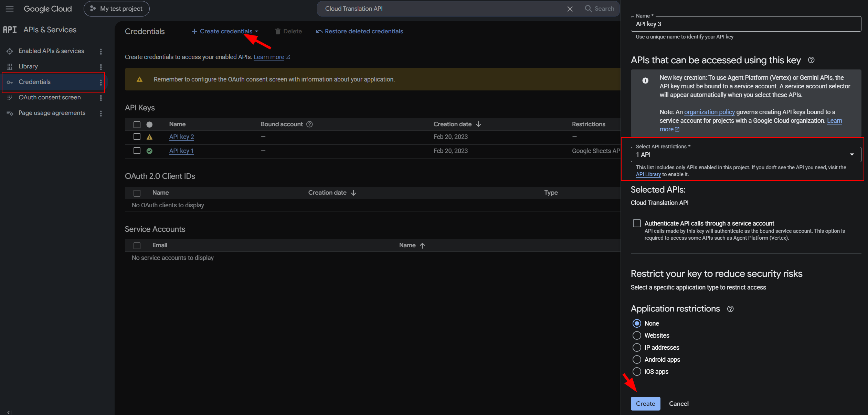Open Page usage agreements
868x415 pixels.
[52, 113]
